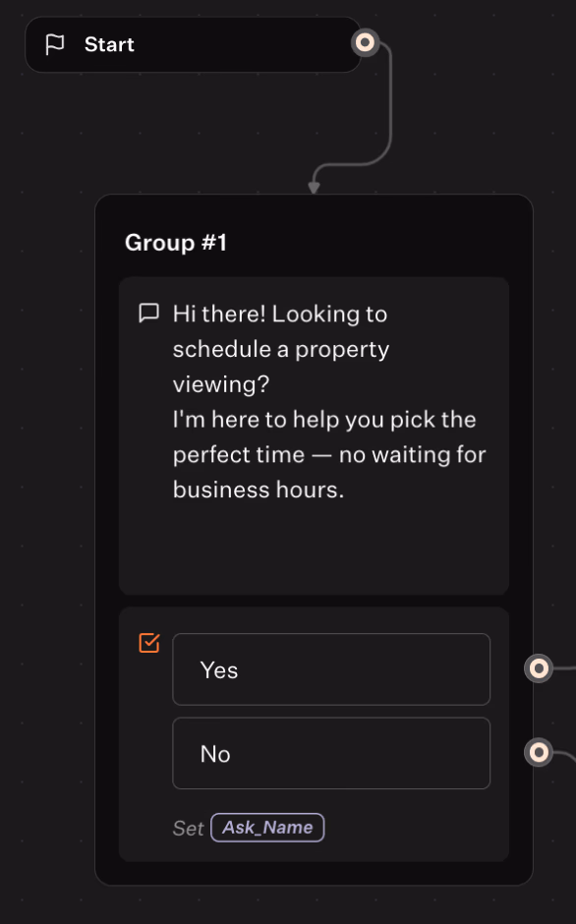Click empty space inside the message bubble block
576x924 pixels.
pos(315,549)
